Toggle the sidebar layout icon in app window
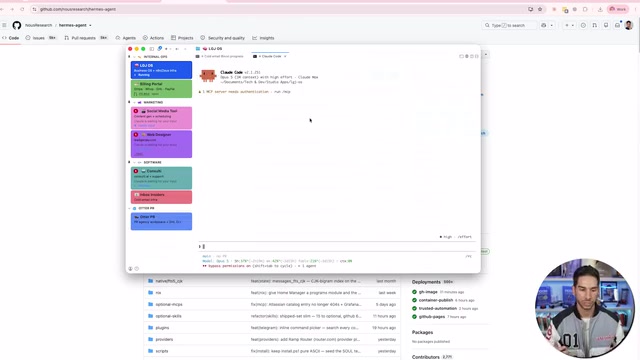Viewport: 640px width, 360px height. pos(151,49)
